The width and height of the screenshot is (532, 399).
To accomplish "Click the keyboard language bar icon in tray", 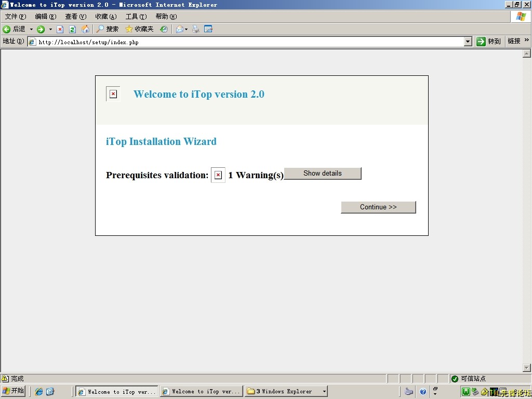I will [409, 392].
